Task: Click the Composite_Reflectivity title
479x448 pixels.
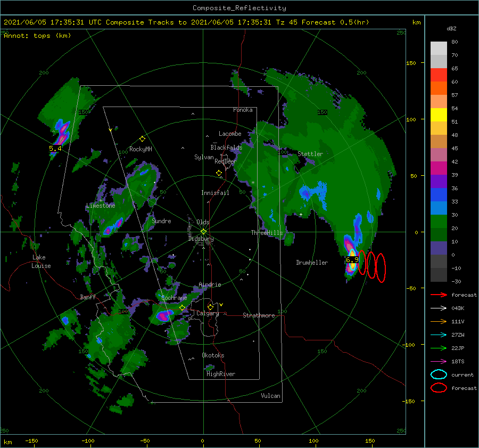Action: click(x=240, y=8)
